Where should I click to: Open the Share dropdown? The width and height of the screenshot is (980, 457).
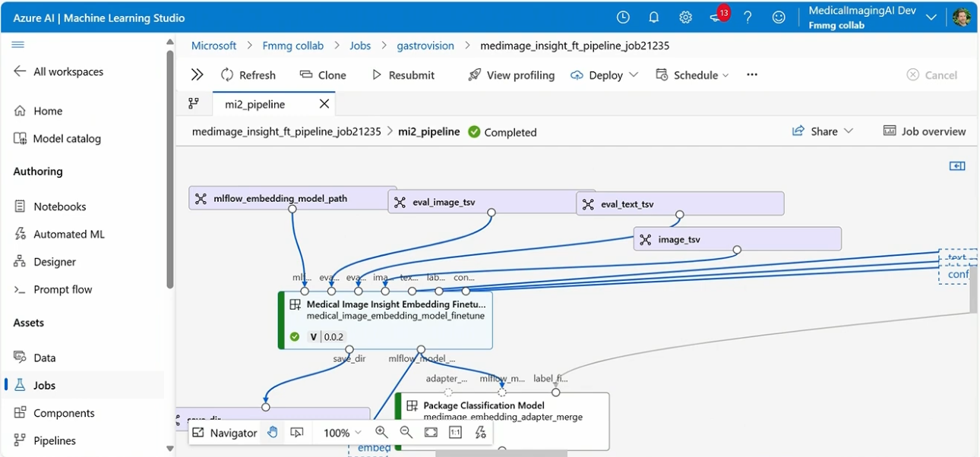[x=823, y=131]
